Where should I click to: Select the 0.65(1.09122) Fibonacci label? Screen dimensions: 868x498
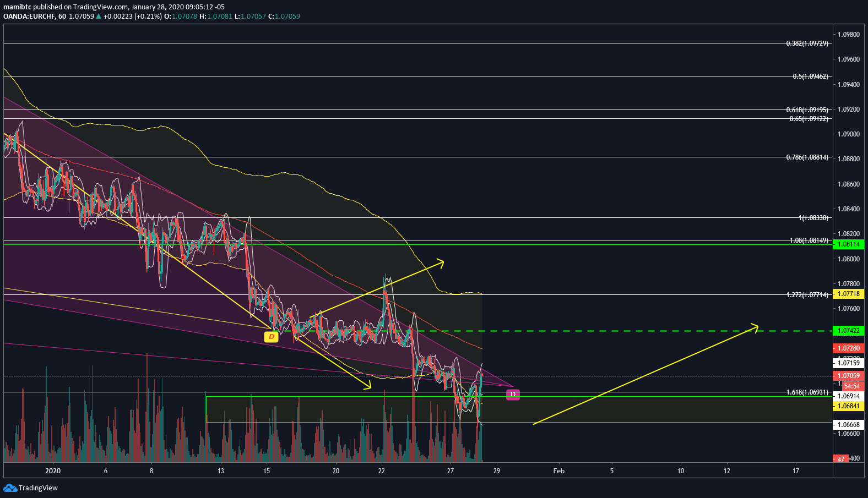coord(809,118)
